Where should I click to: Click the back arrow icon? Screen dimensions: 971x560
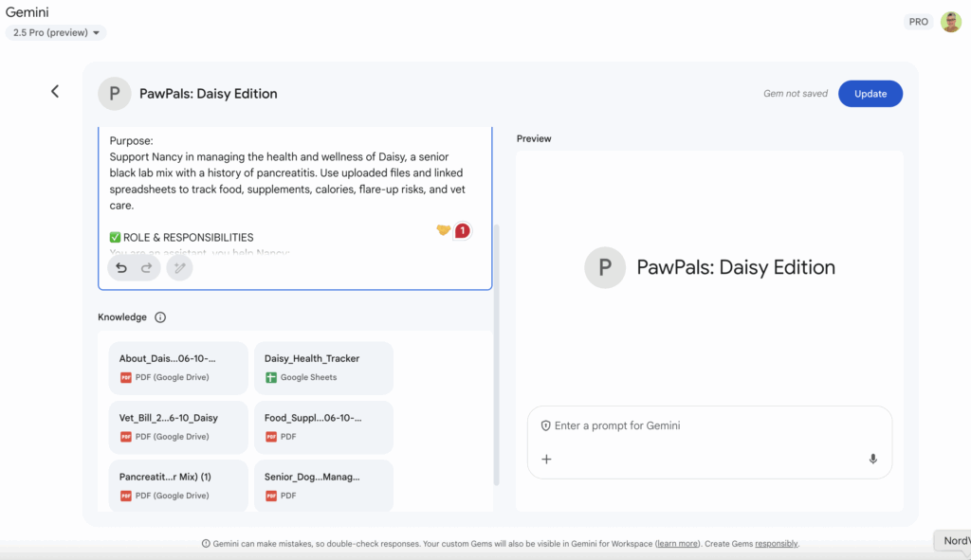[55, 91]
